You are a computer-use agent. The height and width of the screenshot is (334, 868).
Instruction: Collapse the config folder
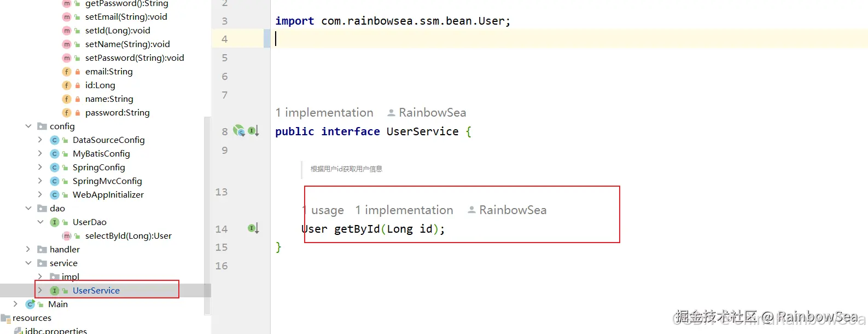28,126
